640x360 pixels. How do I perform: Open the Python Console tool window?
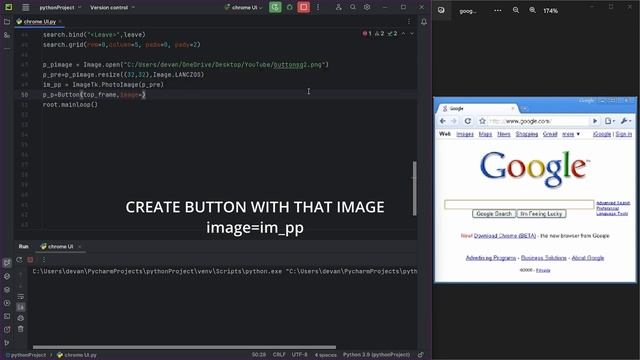point(7,276)
